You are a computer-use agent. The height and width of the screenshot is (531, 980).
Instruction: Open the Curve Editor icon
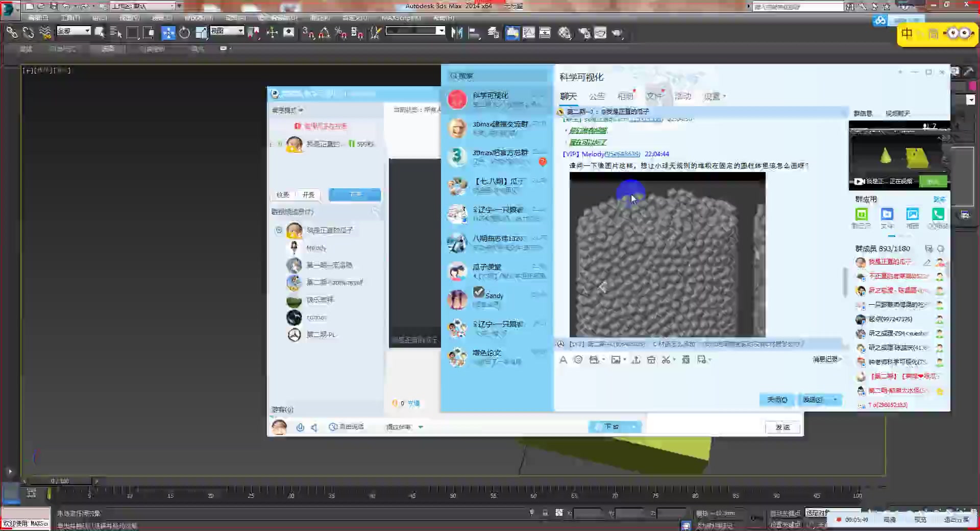(529, 33)
